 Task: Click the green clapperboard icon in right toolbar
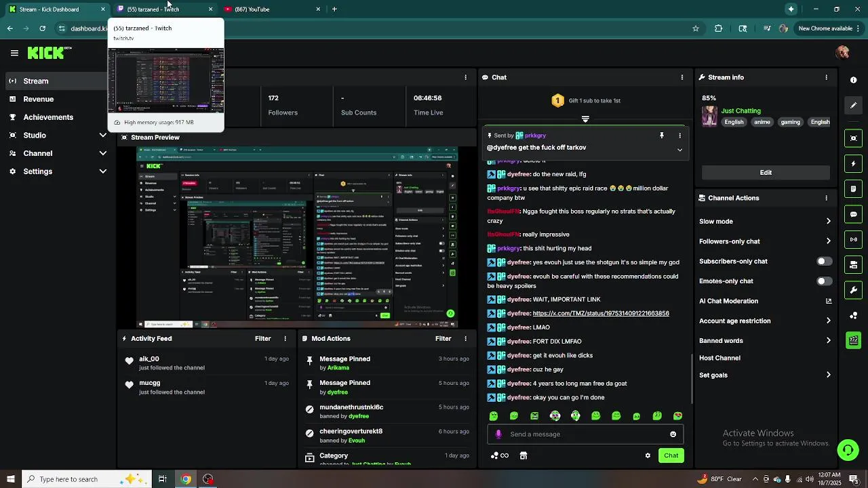(853, 340)
